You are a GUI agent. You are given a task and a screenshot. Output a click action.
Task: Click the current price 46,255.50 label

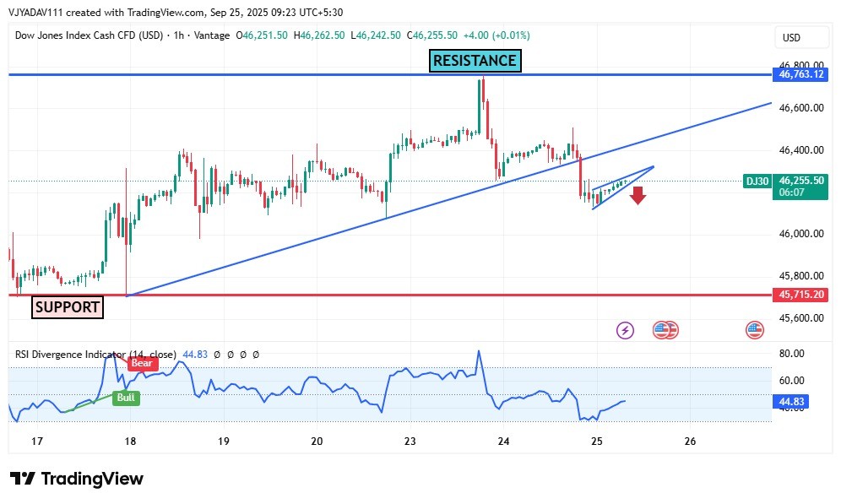coord(800,181)
